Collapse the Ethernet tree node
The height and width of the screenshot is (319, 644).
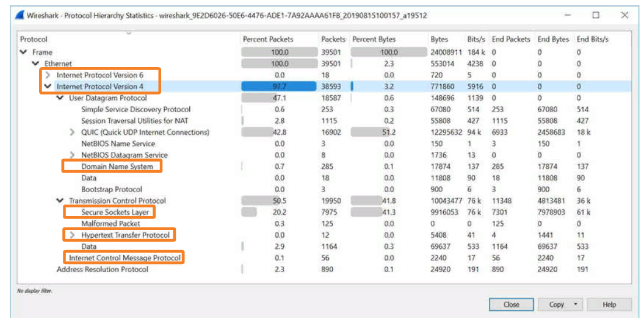tap(36, 63)
